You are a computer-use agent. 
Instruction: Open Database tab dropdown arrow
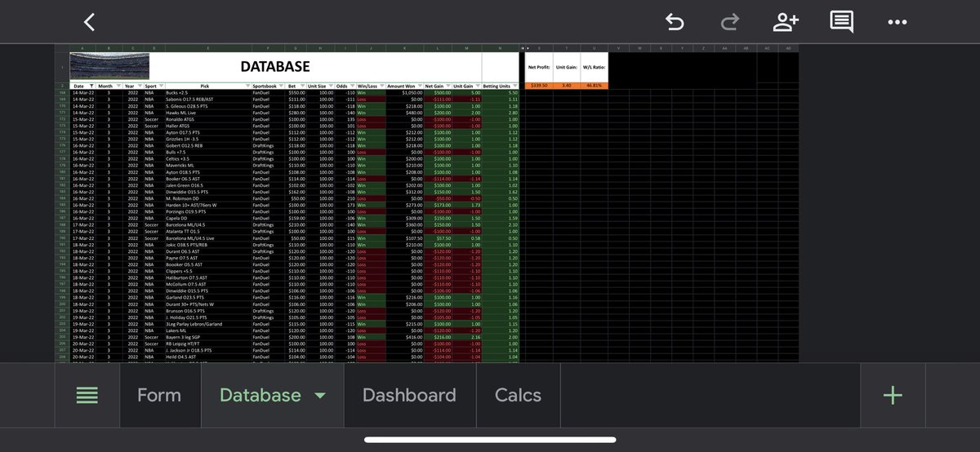320,397
